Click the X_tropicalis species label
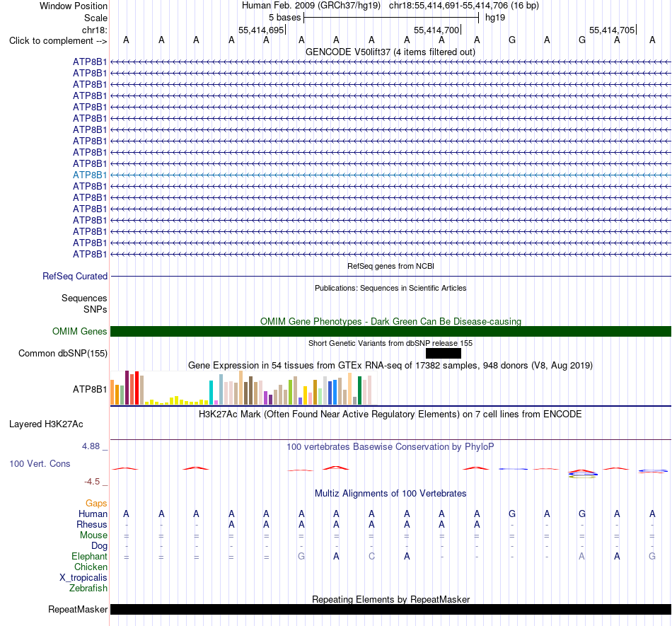The height and width of the screenshot is (626, 672). pyautogui.click(x=83, y=578)
